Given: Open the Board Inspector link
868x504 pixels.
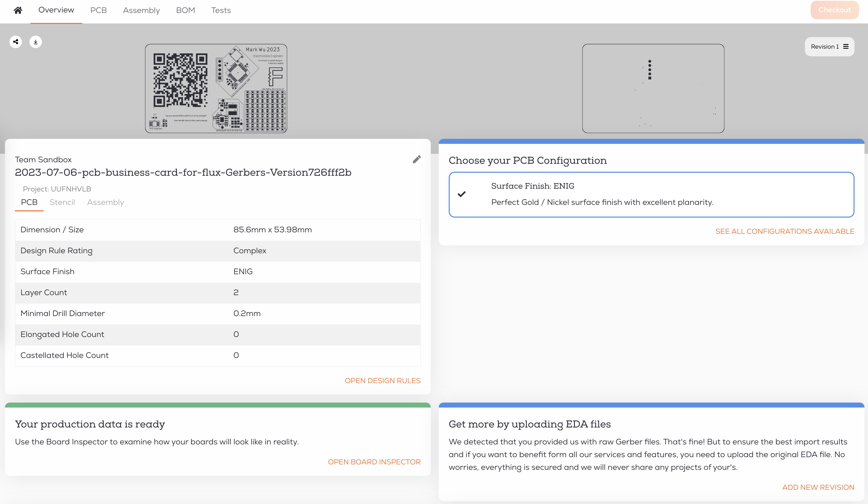Looking at the screenshot, I should click(x=374, y=462).
